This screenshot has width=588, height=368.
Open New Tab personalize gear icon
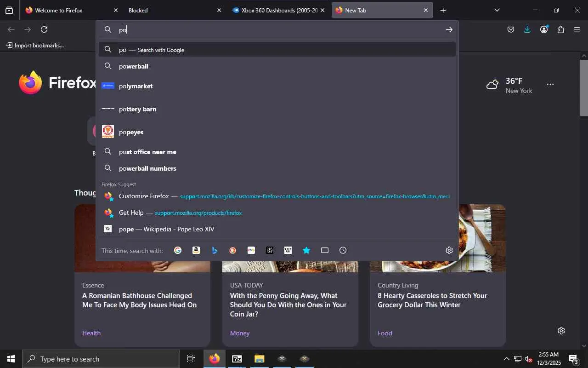coord(561,331)
